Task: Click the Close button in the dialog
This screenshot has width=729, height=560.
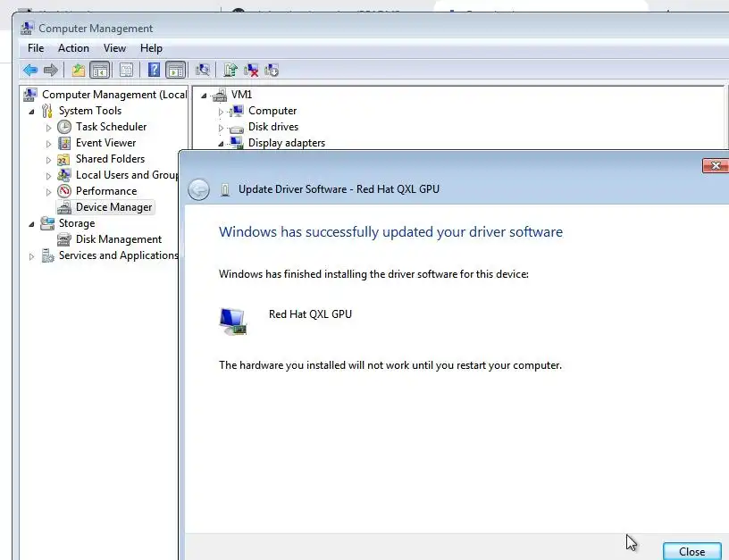Action: point(691,551)
